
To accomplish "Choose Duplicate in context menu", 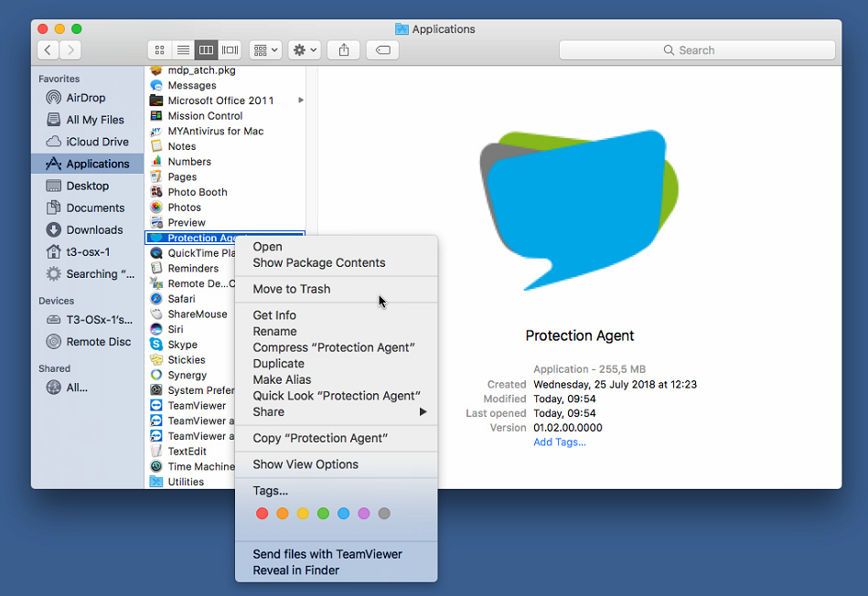I will (336, 364).
